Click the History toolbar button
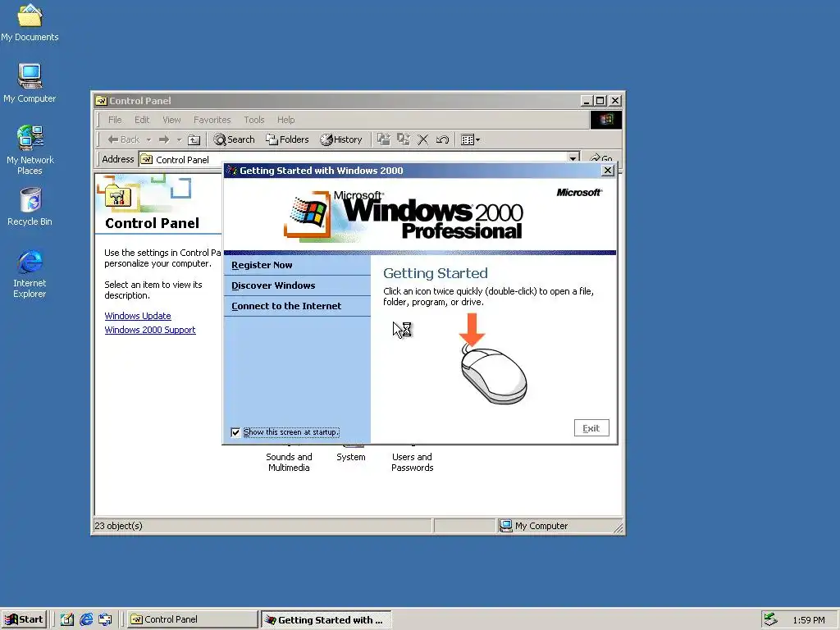840x630 pixels. pyautogui.click(x=340, y=139)
